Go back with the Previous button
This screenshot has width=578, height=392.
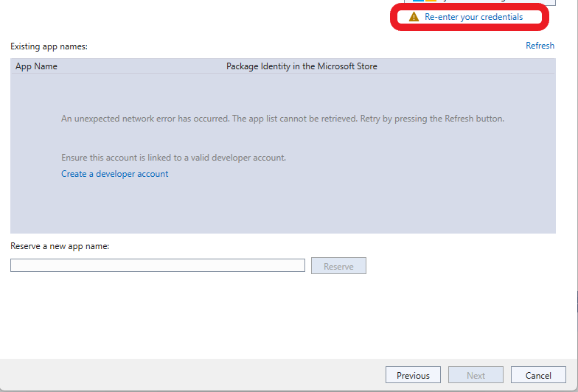point(413,375)
